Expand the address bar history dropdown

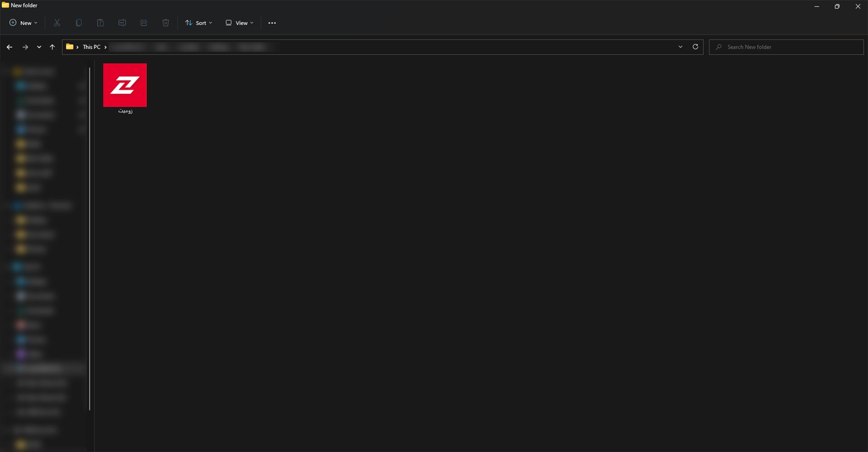pyautogui.click(x=680, y=47)
